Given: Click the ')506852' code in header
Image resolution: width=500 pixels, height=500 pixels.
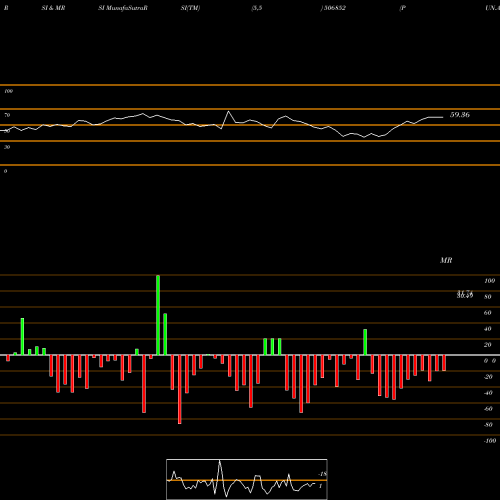Looking at the screenshot, I should pyautogui.click(x=333, y=8).
